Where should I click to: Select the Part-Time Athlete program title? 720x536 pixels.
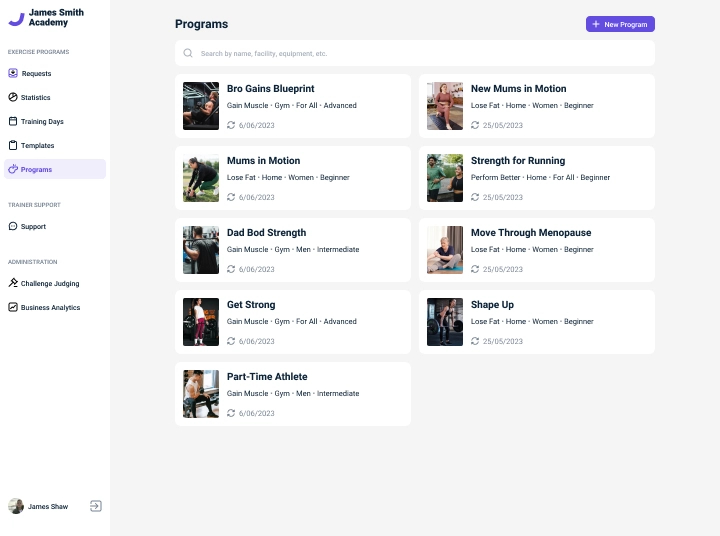pos(267,376)
